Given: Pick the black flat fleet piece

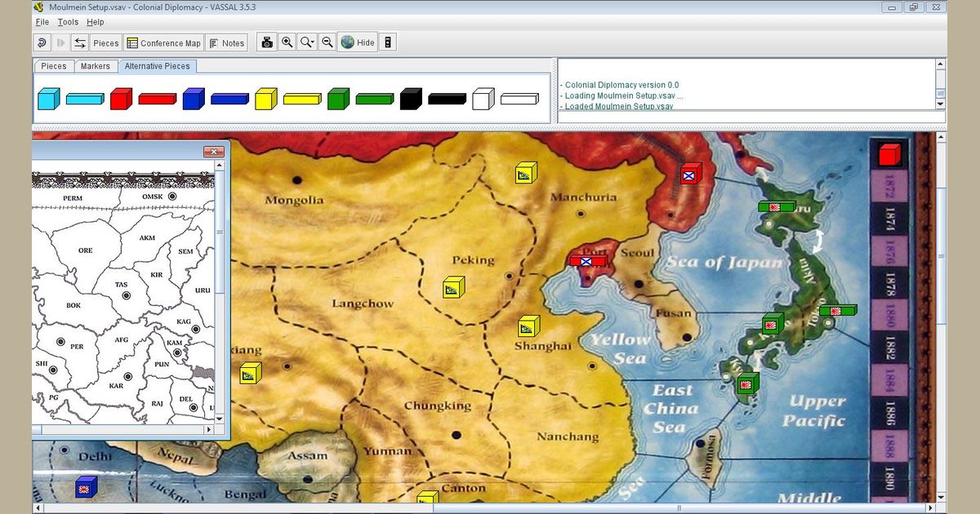Looking at the screenshot, I should (x=447, y=99).
